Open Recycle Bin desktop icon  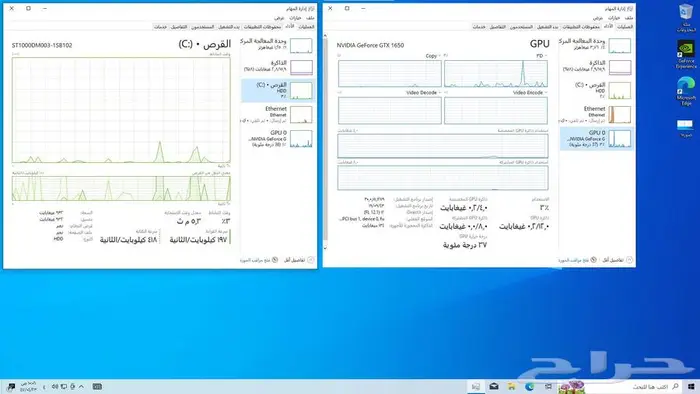686,17
